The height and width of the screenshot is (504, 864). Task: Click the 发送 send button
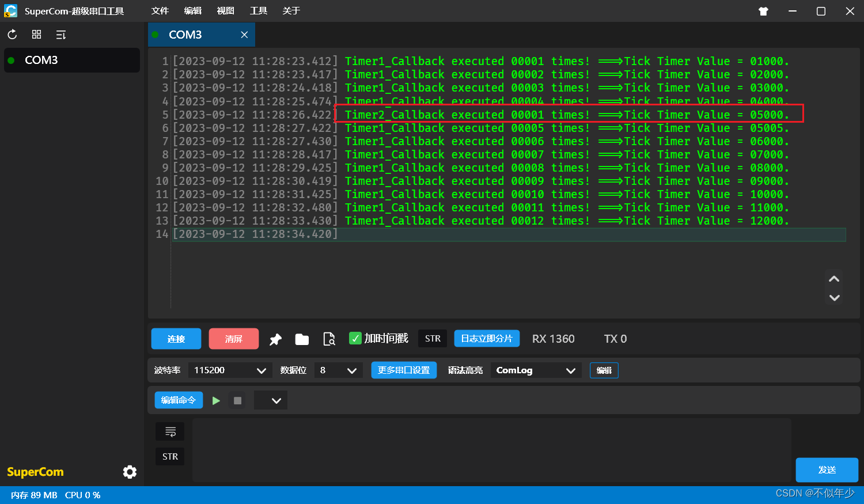[x=827, y=470]
